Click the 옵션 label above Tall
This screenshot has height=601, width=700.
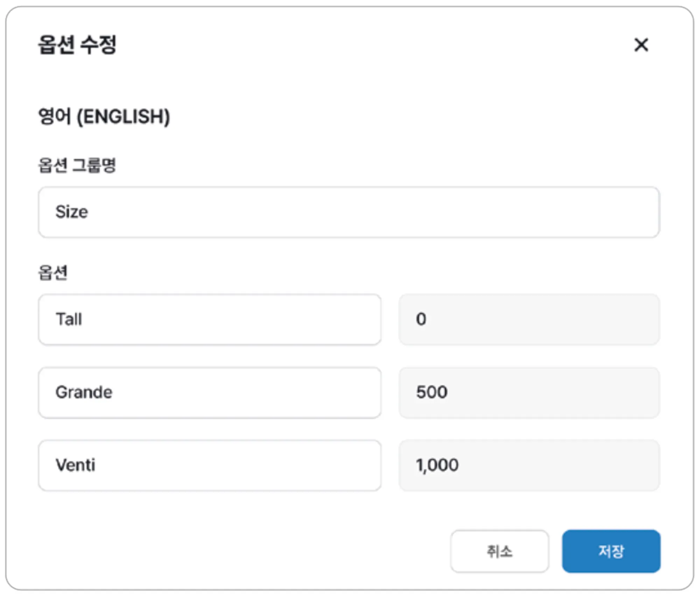(x=52, y=272)
